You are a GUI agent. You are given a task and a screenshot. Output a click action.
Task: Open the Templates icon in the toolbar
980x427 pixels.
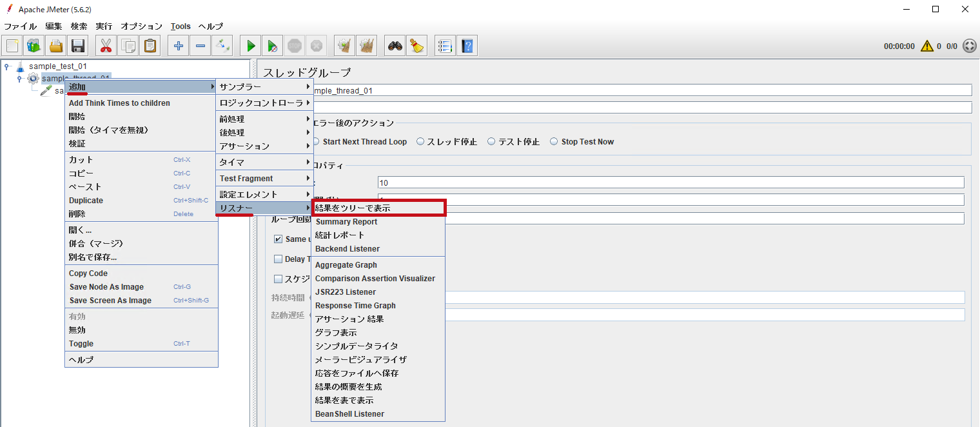pyautogui.click(x=35, y=46)
